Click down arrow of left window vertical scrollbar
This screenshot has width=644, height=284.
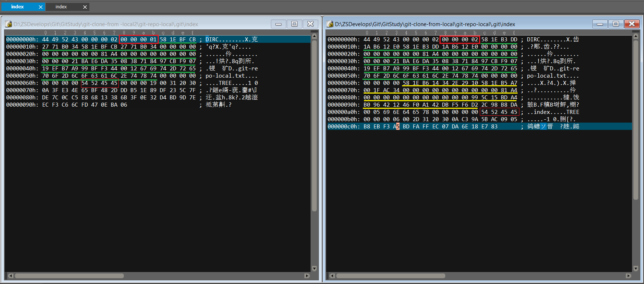tap(314, 268)
